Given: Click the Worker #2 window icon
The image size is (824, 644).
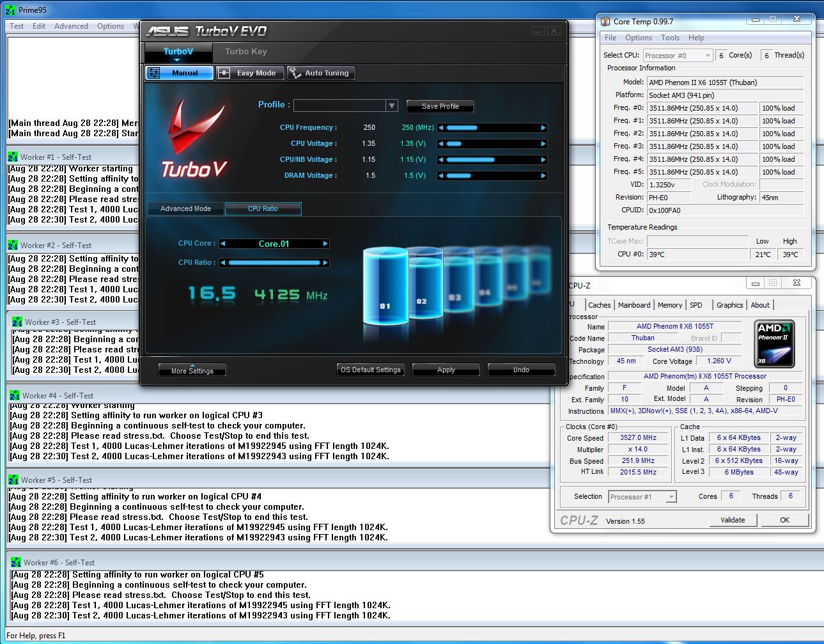Looking at the screenshot, I should [x=13, y=245].
